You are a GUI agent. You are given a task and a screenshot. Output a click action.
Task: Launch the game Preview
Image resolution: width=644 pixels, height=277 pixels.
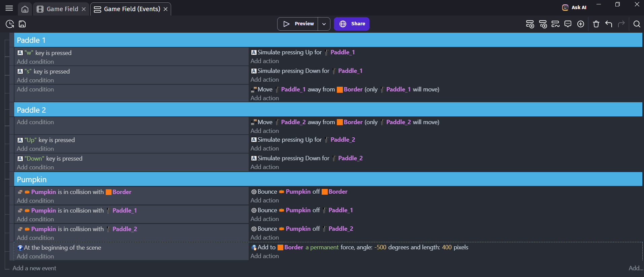298,24
